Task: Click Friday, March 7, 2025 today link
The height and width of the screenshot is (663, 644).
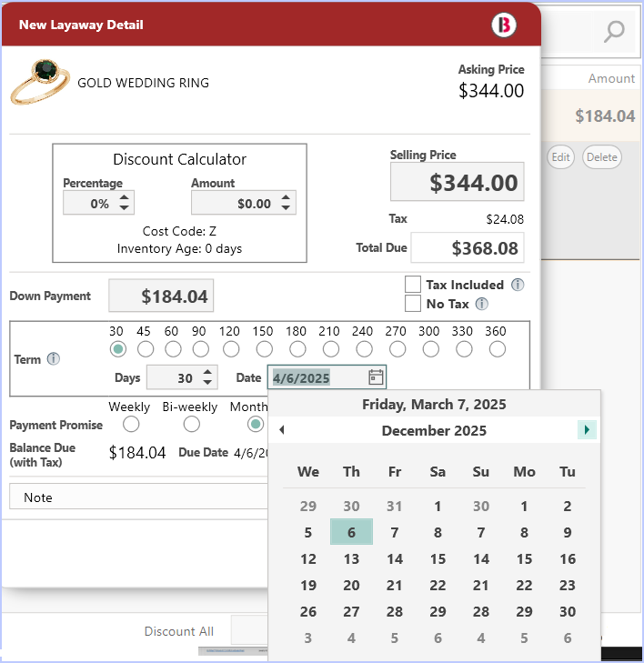Action: click(x=434, y=404)
